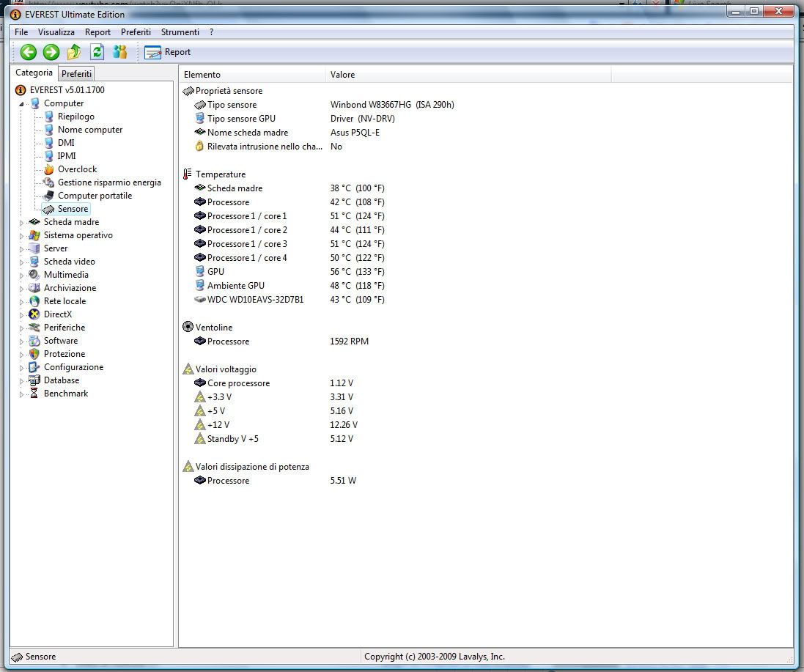
Task: Click the green Forward arrow icon
Action: 51,52
